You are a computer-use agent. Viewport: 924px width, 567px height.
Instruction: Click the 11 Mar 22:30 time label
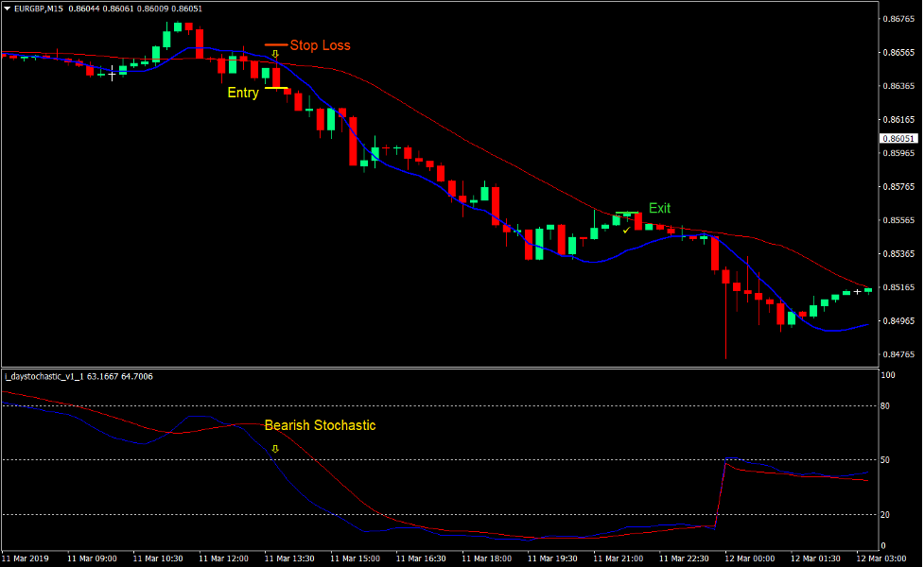pyautogui.click(x=684, y=558)
